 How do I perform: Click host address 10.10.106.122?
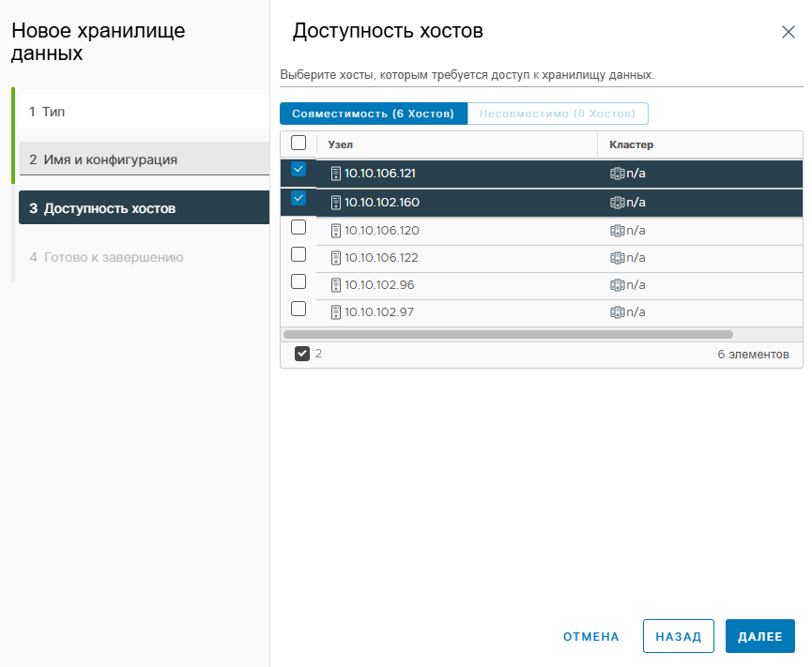[x=381, y=258]
